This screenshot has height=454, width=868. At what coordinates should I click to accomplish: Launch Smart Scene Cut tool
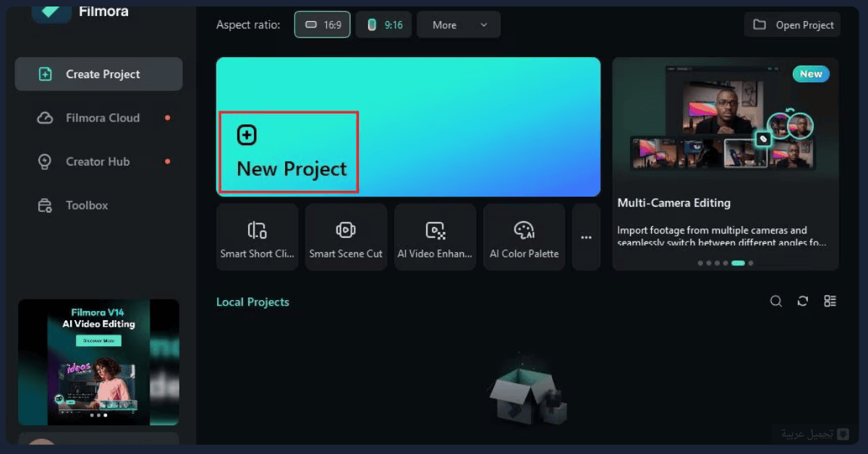coord(346,237)
